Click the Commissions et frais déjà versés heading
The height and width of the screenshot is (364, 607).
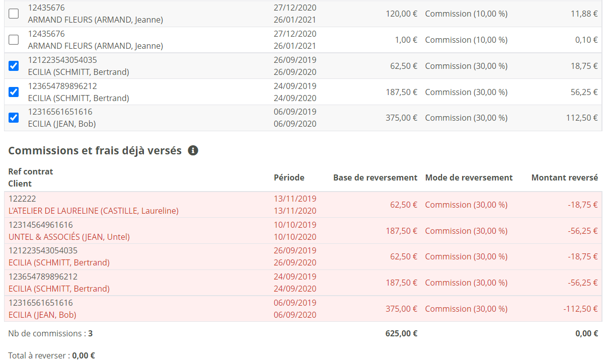tap(95, 150)
